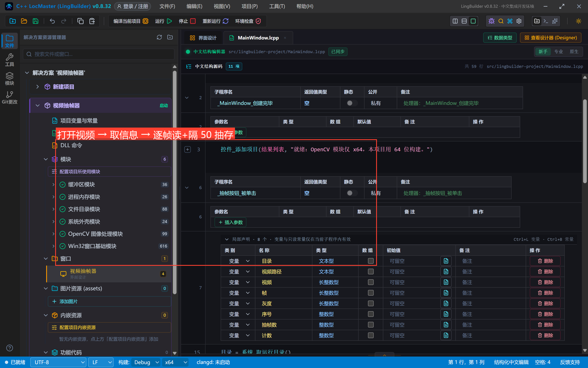The height and width of the screenshot is (368, 588).
Task: Open the terminal prompt icon
Action: [546, 21]
